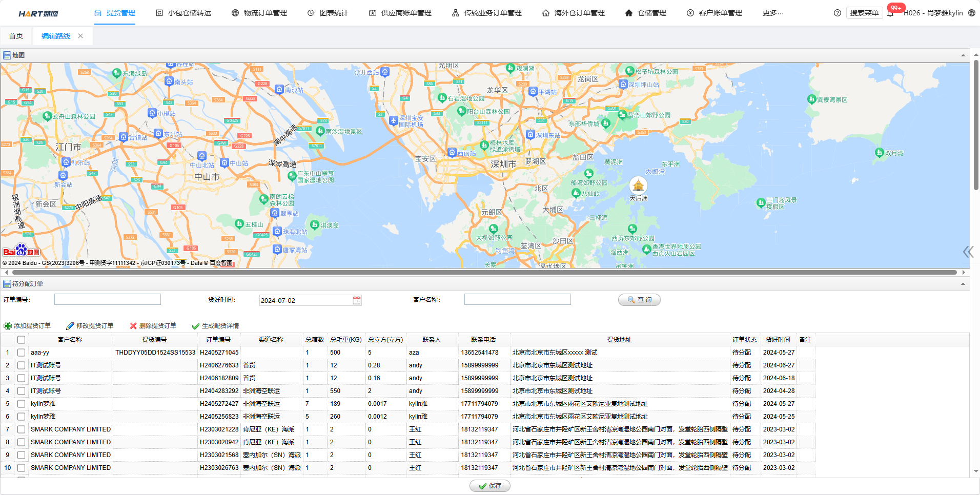Collapse the 待分配订单 panel
The image size is (980, 495).
(x=963, y=284)
